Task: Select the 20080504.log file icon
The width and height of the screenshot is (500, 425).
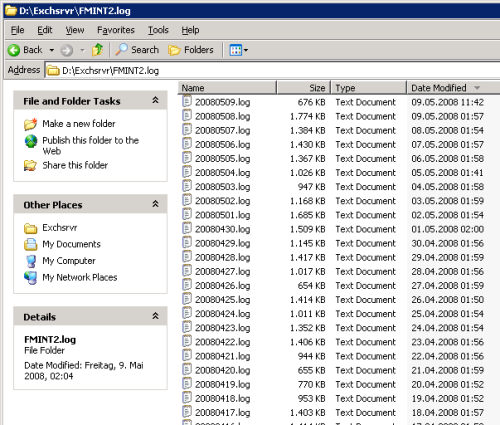Action: [187, 172]
